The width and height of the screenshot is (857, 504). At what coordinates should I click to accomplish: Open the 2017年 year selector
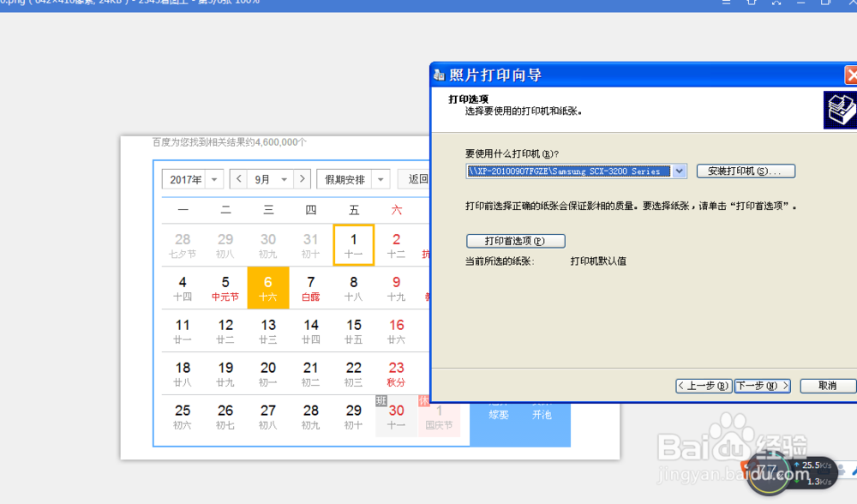coord(191,178)
